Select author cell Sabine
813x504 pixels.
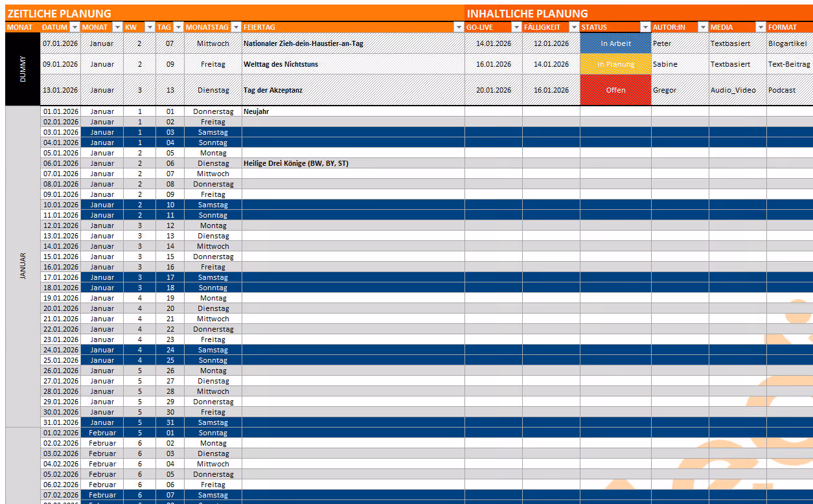680,64
